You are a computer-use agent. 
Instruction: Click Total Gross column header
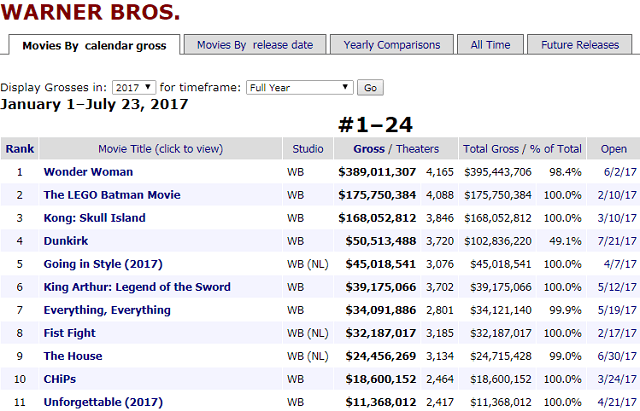[491, 149]
